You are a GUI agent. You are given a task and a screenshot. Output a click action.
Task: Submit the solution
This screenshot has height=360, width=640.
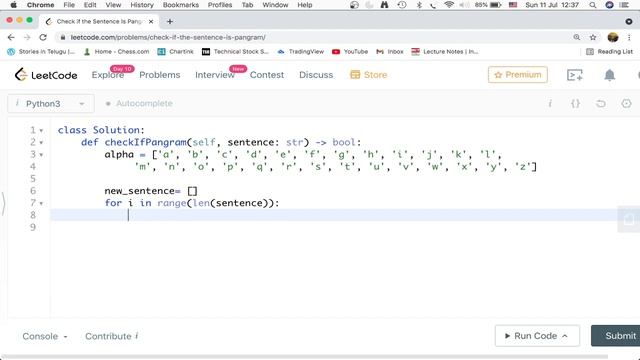pyautogui.click(x=616, y=336)
